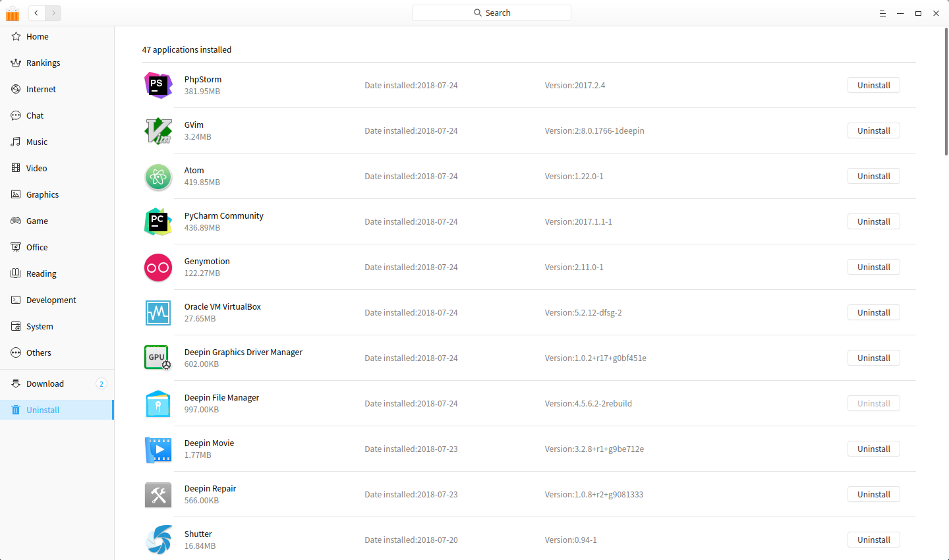Click the download count badge 2
Screen dimensions: 949x560
(x=101, y=384)
